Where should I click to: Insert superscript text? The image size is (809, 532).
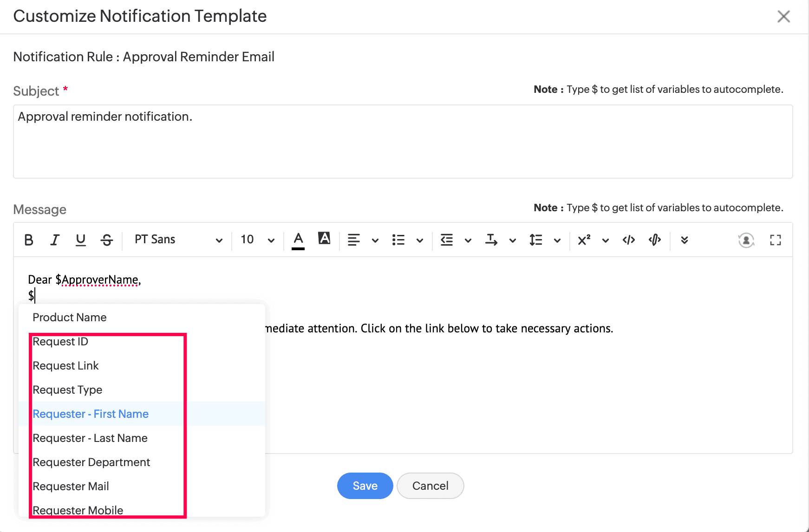(583, 240)
